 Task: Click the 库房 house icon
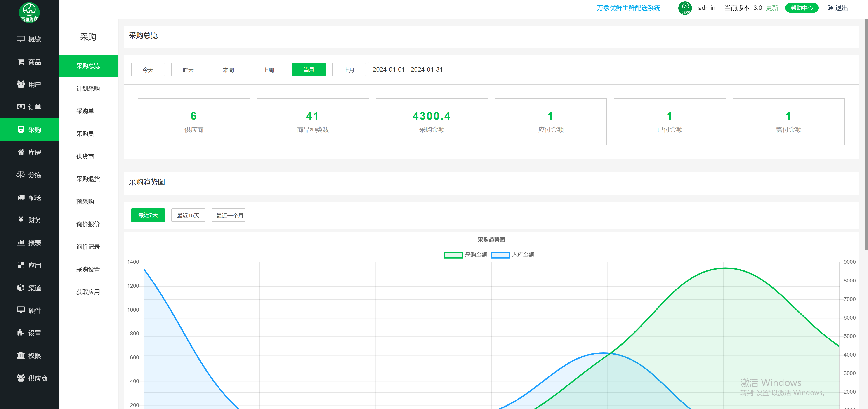point(21,152)
